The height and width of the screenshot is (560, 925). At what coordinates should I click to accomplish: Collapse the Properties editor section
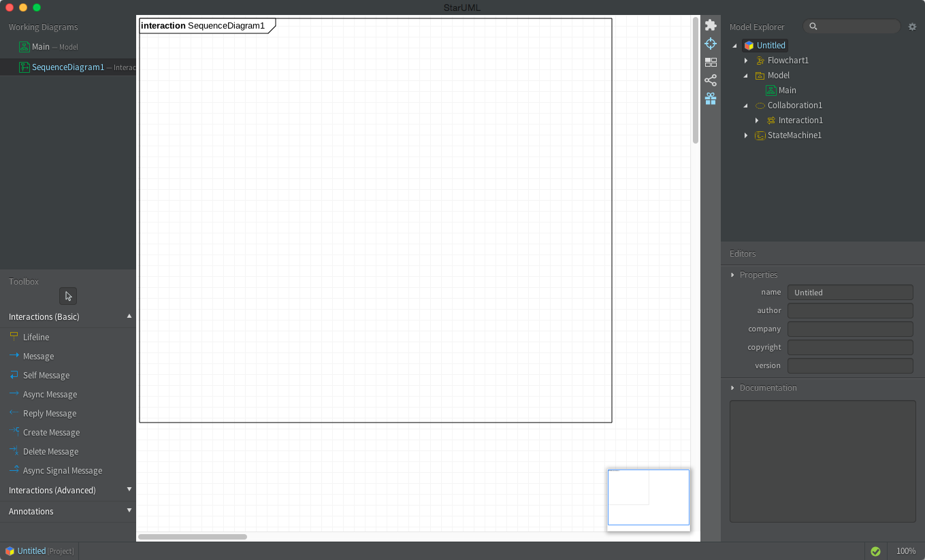click(732, 275)
